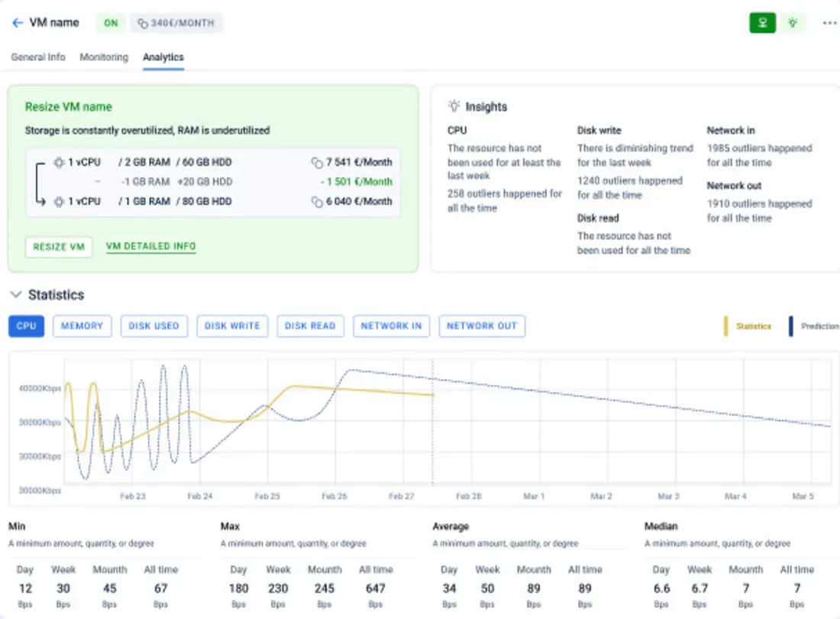Toggle the Statistics legend series
Viewport: 840px width, 619px height.
click(748, 326)
